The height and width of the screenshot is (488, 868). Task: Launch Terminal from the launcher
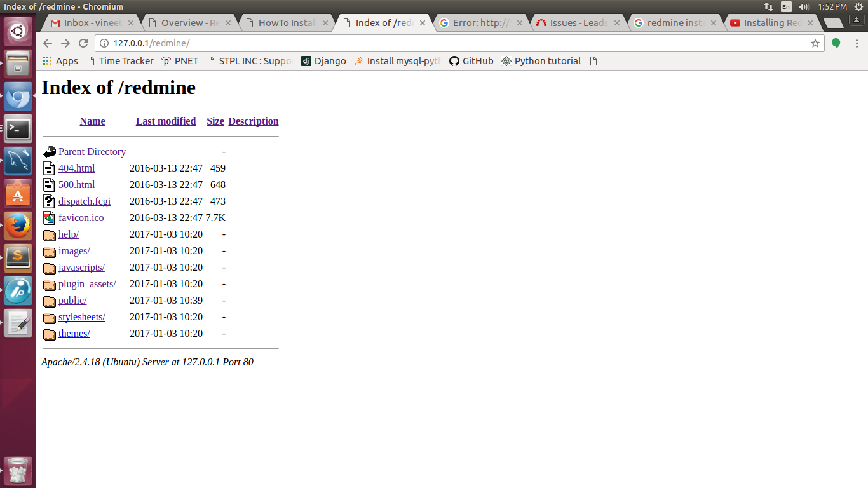coord(18,129)
